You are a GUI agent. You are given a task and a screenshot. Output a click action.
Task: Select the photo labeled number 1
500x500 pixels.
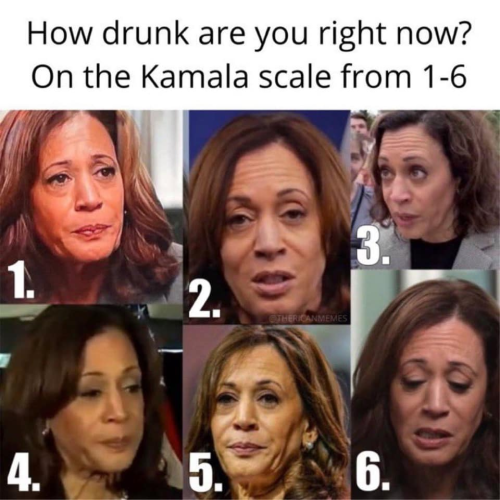click(91, 207)
